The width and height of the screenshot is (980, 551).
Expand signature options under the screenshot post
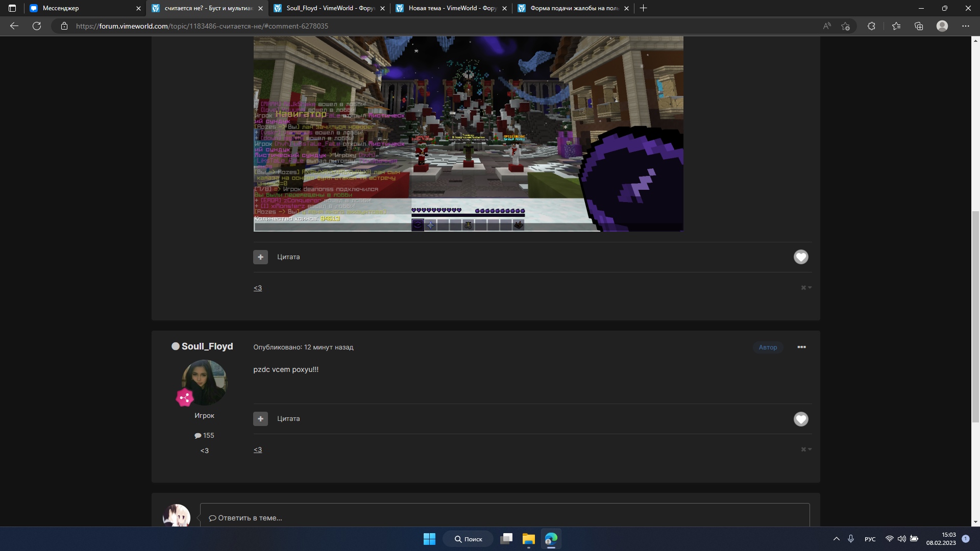click(x=806, y=288)
